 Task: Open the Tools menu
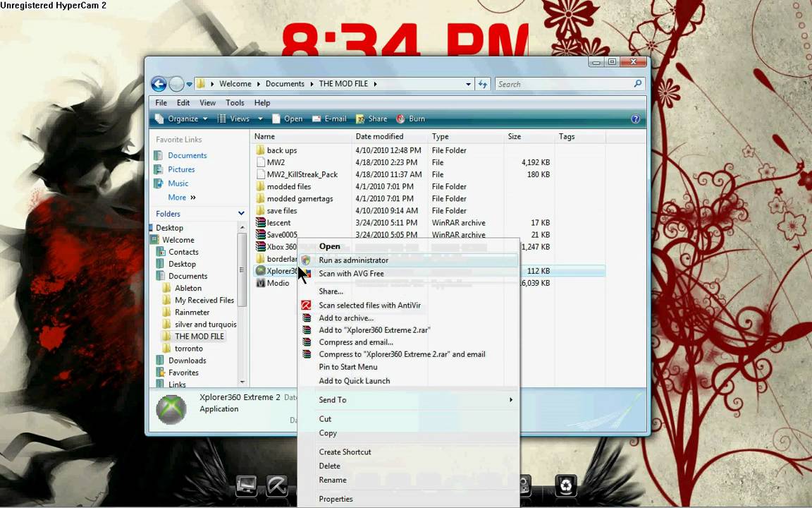235,102
